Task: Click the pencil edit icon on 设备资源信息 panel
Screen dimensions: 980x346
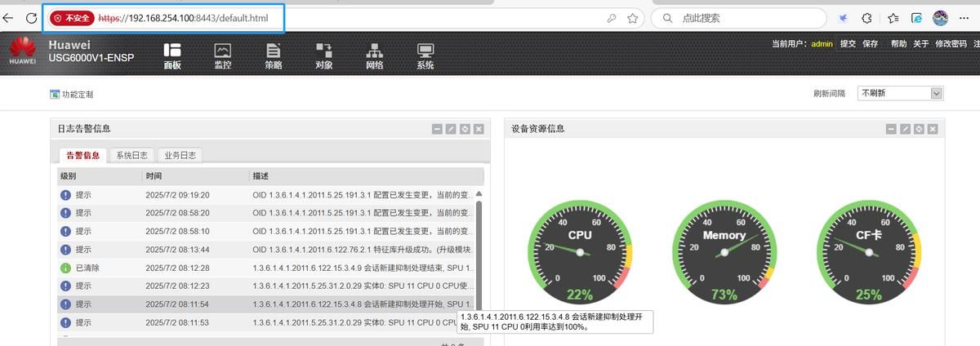Action: point(905,129)
